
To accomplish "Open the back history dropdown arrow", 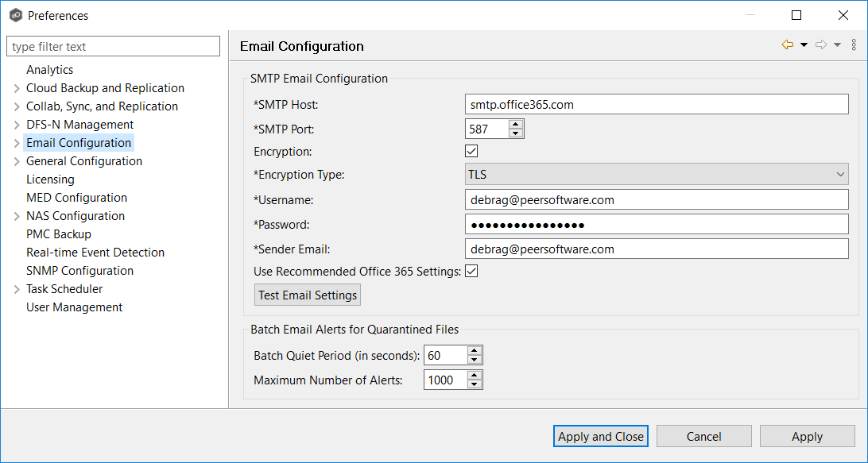I will 804,45.
